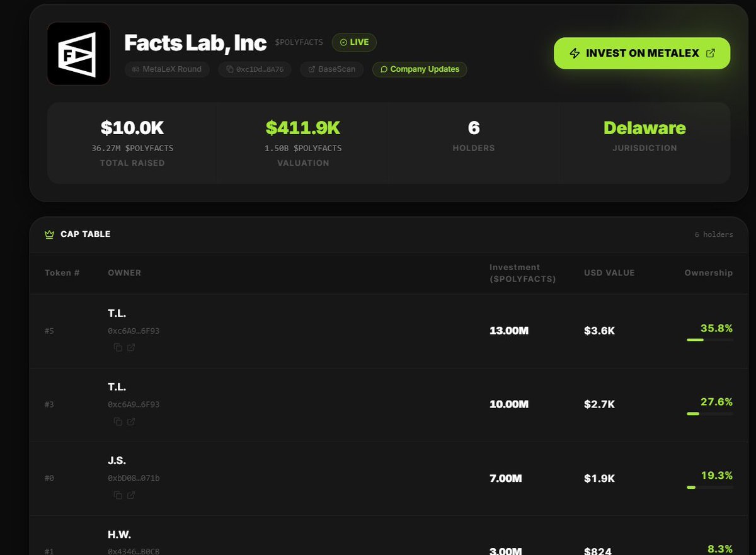Click the INVEST ON METALEX button
Screen dimensions: 756x555
(642, 54)
